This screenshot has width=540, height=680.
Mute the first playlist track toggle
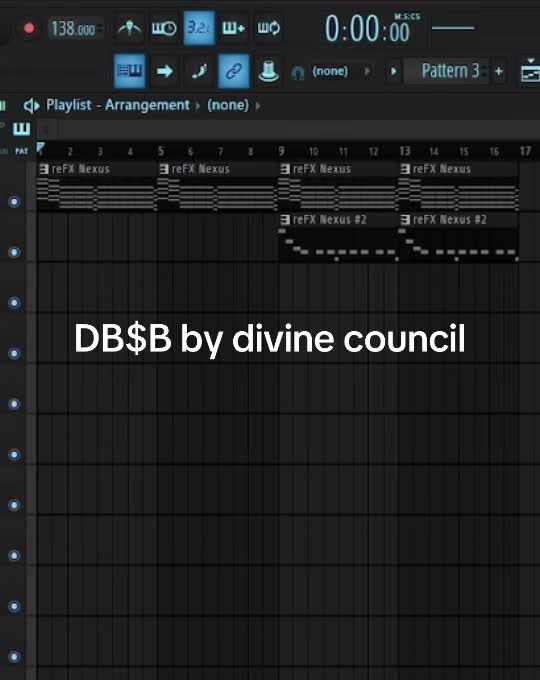click(x=14, y=202)
